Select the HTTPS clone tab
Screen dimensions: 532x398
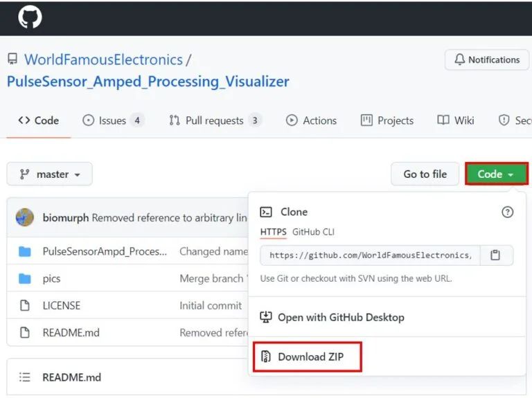click(x=273, y=232)
